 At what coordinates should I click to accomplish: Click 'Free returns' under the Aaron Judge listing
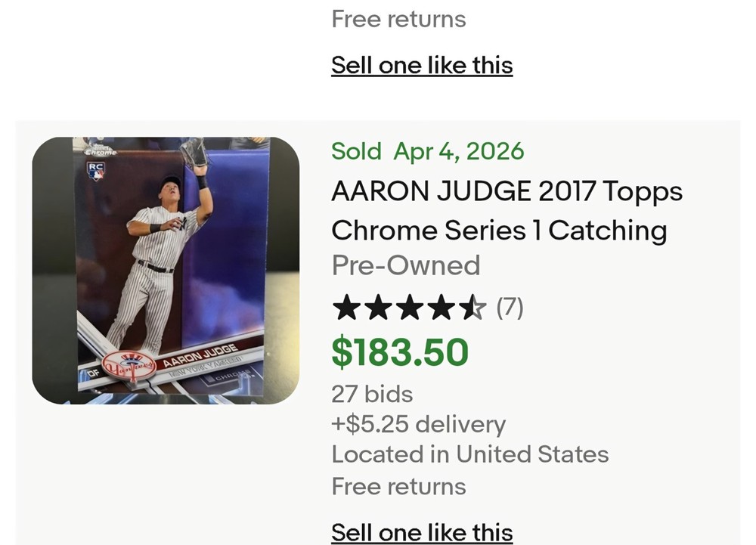(398, 486)
